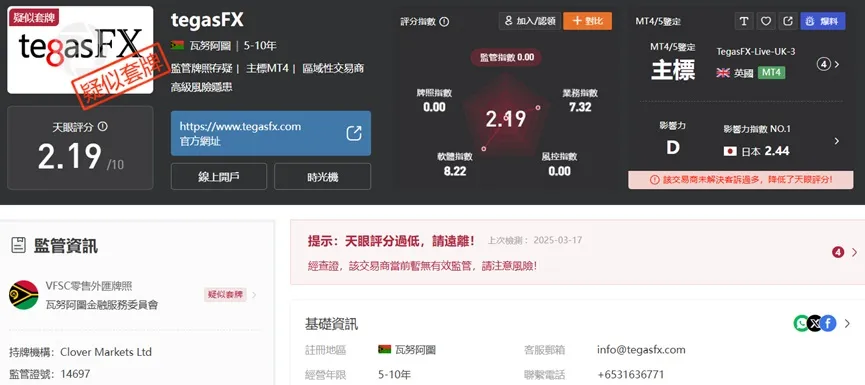The width and height of the screenshot is (865, 385).
Task: Click the 影響力 grade D
Action: pyautogui.click(x=672, y=148)
